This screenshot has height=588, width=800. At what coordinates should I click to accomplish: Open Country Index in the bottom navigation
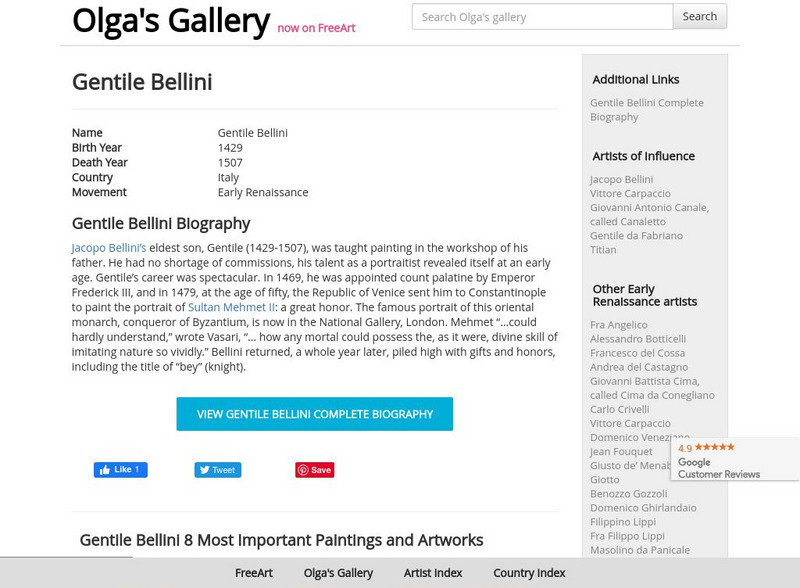pos(528,573)
